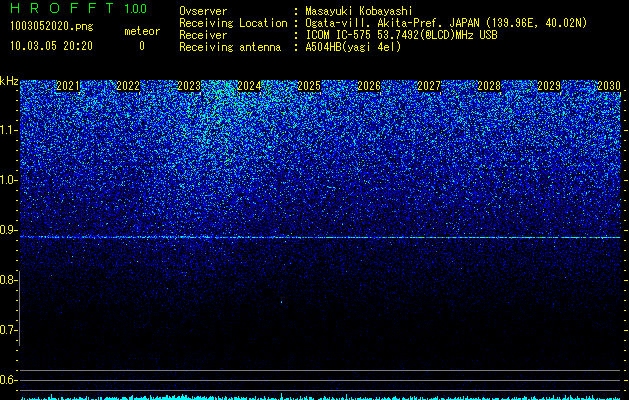Screen dimensions: 629x400
Task: Click the 2021 time marker
Action: [x=68, y=86]
